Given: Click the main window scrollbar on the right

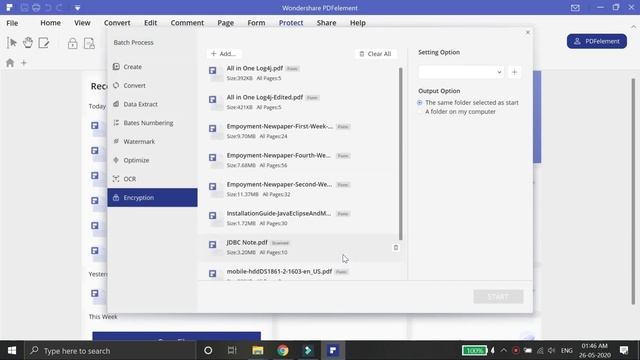Looking at the screenshot, I should tap(633, 191).
